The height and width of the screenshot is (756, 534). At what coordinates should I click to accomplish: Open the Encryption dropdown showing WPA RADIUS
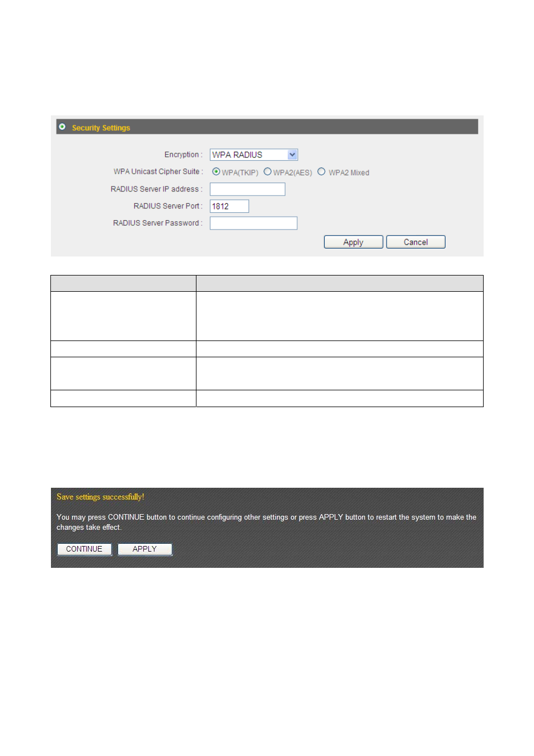254,155
